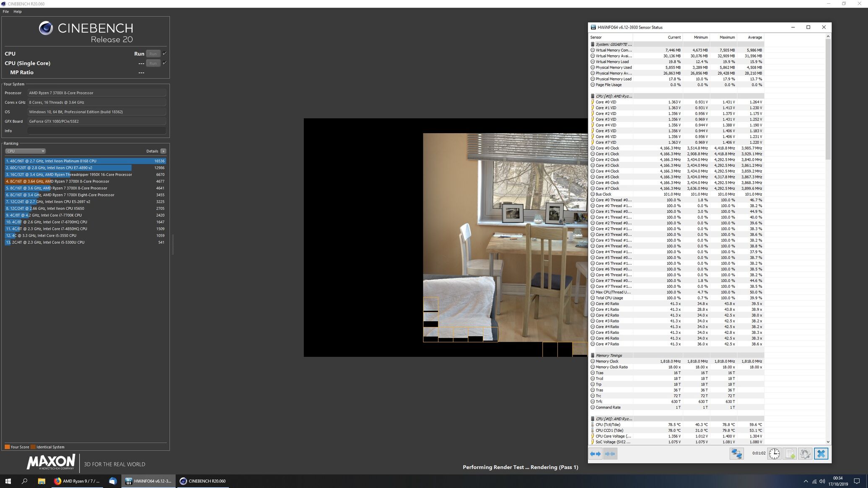Click the Details label in Ranking
868x488 pixels.
tap(152, 151)
